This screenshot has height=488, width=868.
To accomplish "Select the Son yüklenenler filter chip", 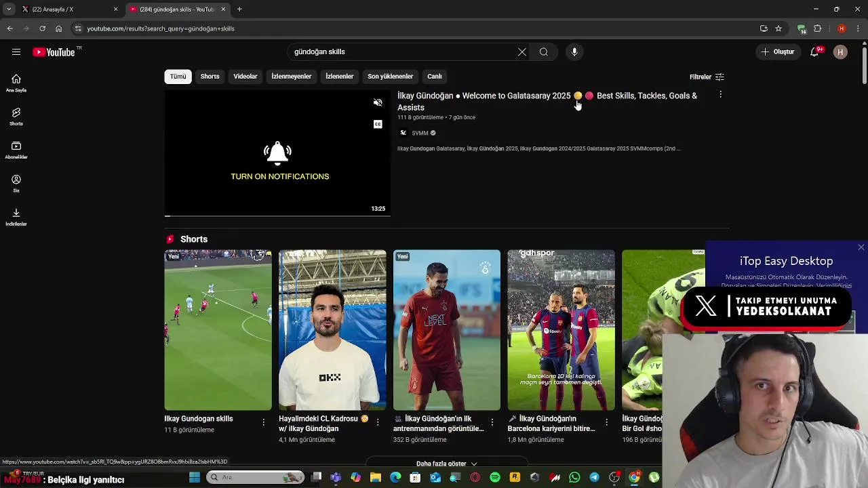I will (x=390, y=77).
